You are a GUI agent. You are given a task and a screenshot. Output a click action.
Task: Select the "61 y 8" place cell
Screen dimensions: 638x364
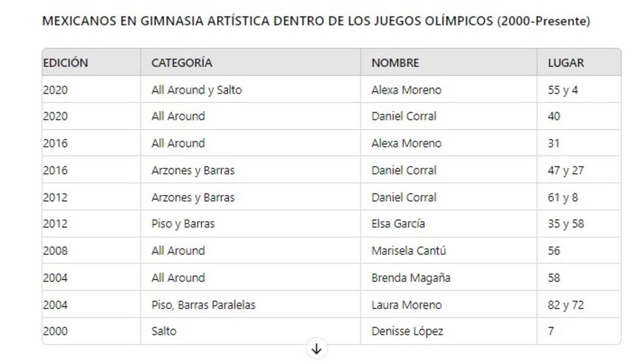coord(563,198)
